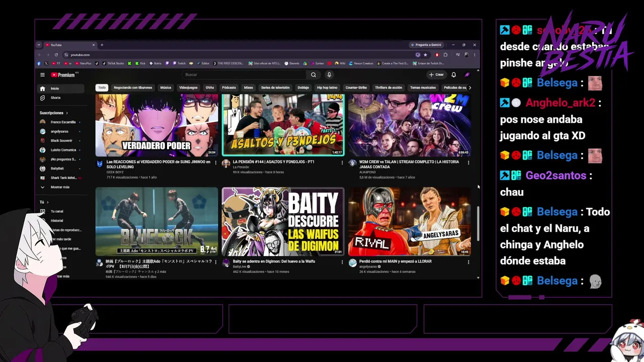
Task: Open the account avatar menu
Action: coord(467,75)
